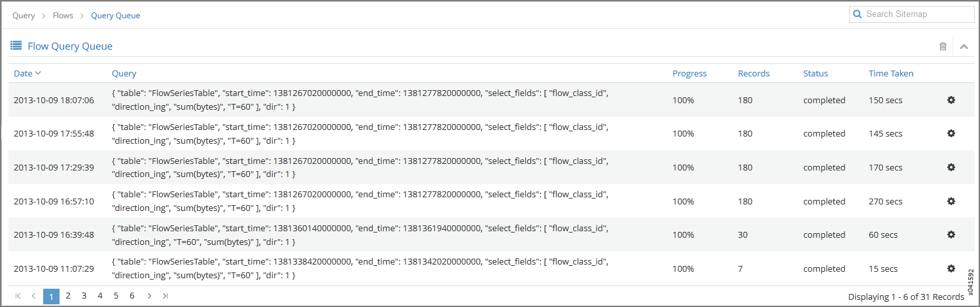
Task: Go to page 2 of results
Action: [68, 296]
